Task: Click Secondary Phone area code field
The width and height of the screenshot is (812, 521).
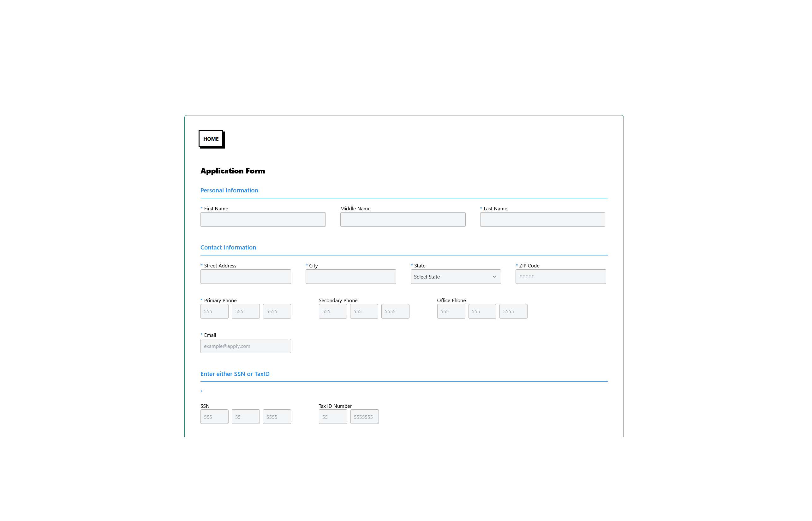Action: click(x=332, y=311)
